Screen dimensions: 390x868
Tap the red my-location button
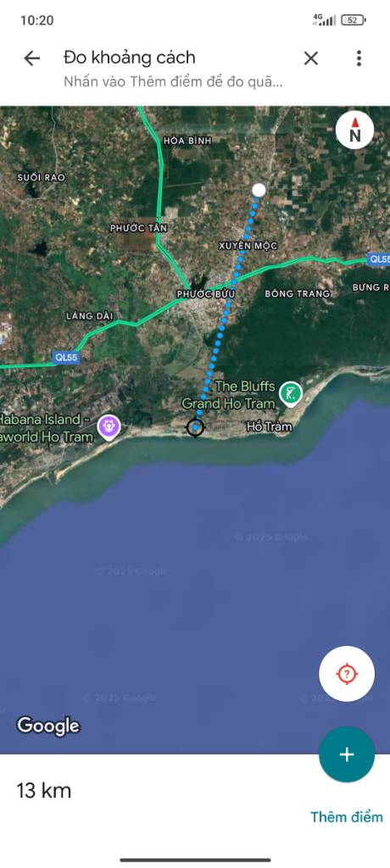[x=347, y=674]
